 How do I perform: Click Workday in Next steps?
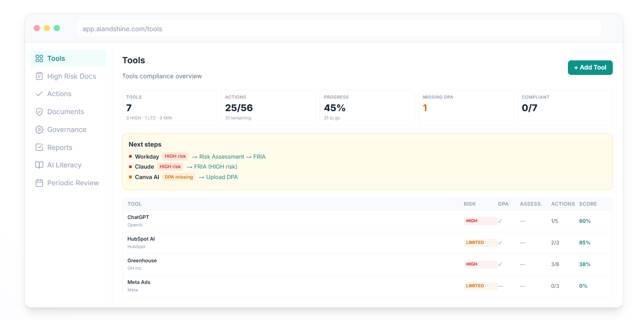click(x=147, y=157)
